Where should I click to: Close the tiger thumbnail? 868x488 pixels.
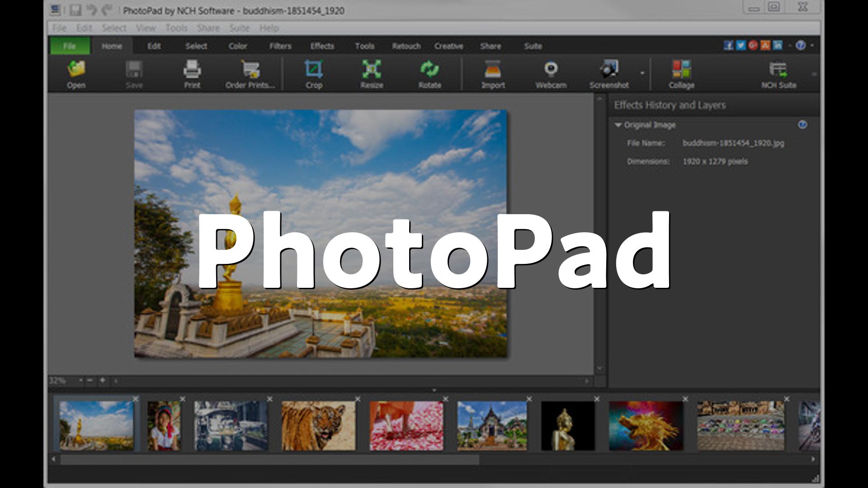(x=358, y=399)
